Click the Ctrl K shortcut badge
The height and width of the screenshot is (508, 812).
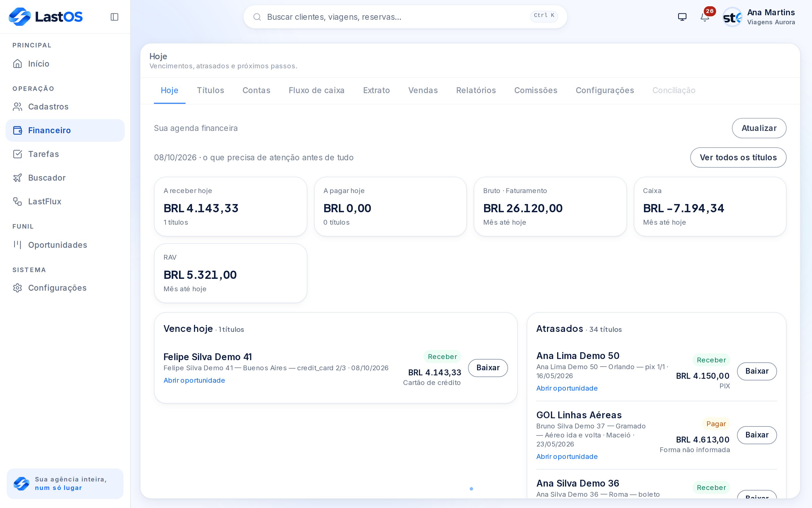[x=544, y=16]
